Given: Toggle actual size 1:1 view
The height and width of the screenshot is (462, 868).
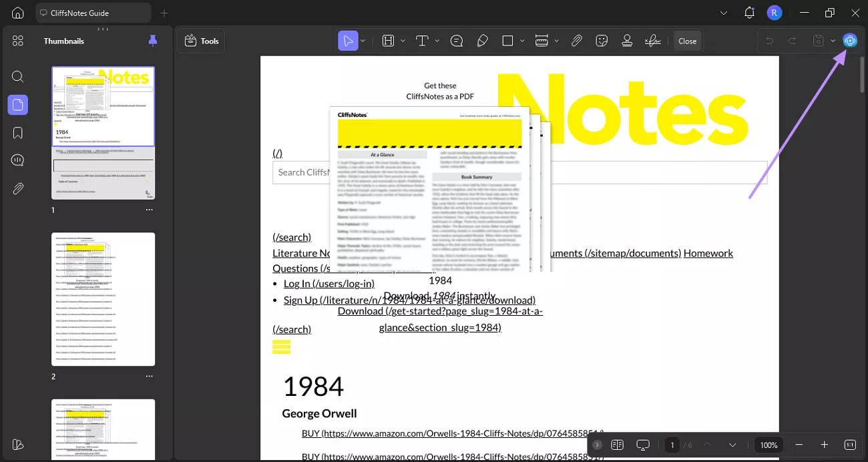Looking at the screenshot, I should tap(850, 445).
